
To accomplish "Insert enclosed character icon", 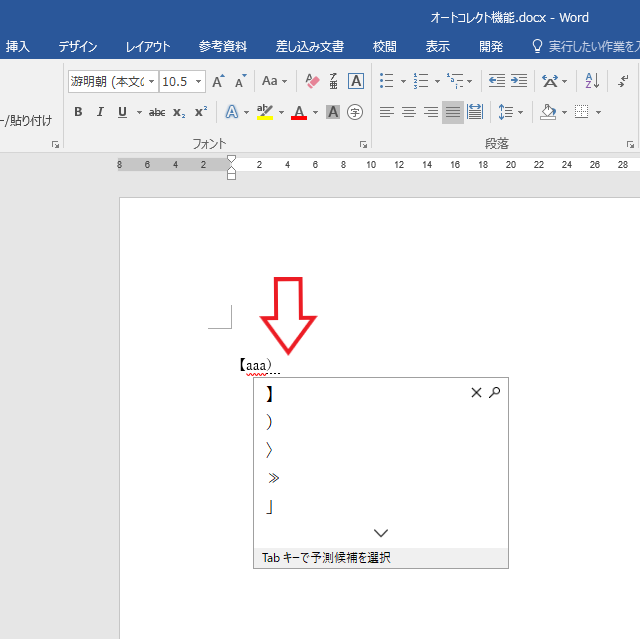I will [355, 112].
